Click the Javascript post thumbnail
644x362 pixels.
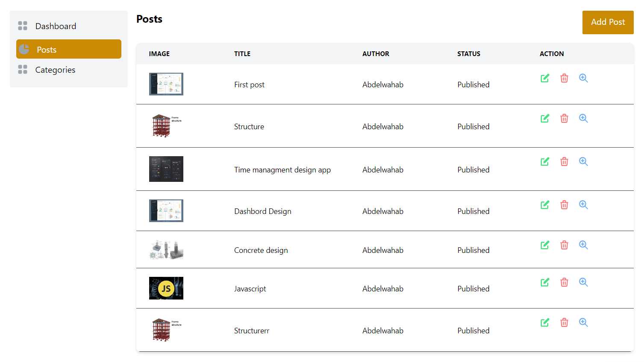click(x=166, y=288)
